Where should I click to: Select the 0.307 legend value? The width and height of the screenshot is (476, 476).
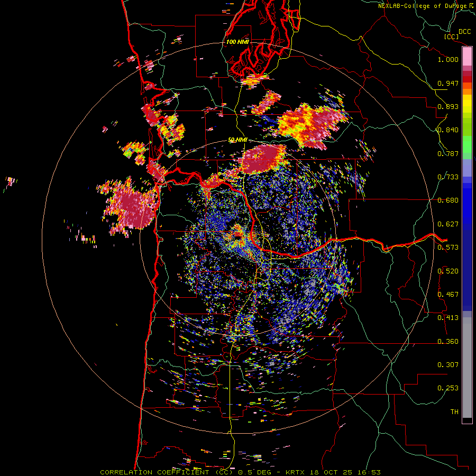[448, 365]
